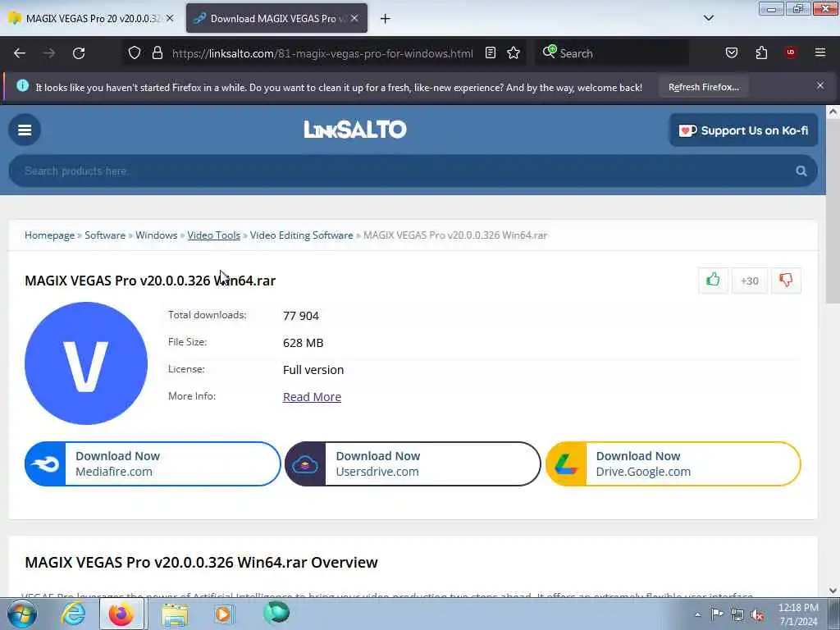
Task: Click the URL address bar
Action: click(x=322, y=53)
